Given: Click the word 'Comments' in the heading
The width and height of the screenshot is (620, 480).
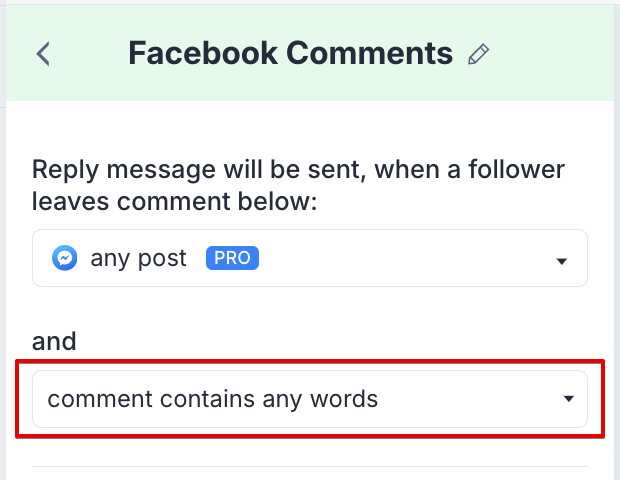Looking at the screenshot, I should pyautogui.click(x=370, y=53).
